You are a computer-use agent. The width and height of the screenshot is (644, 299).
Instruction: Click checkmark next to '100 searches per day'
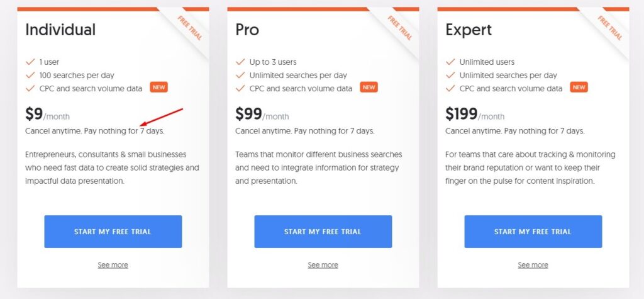pyautogui.click(x=30, y=76)
